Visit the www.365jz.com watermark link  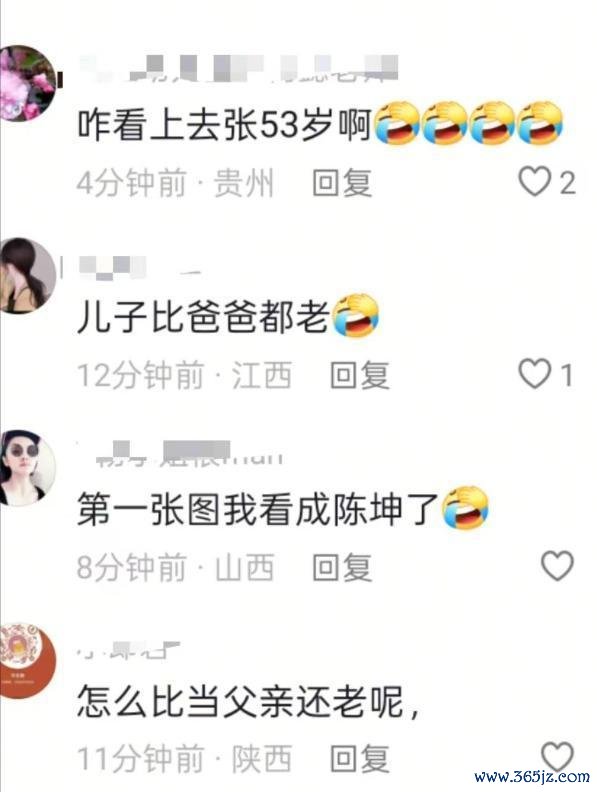(x=531, y=776)
